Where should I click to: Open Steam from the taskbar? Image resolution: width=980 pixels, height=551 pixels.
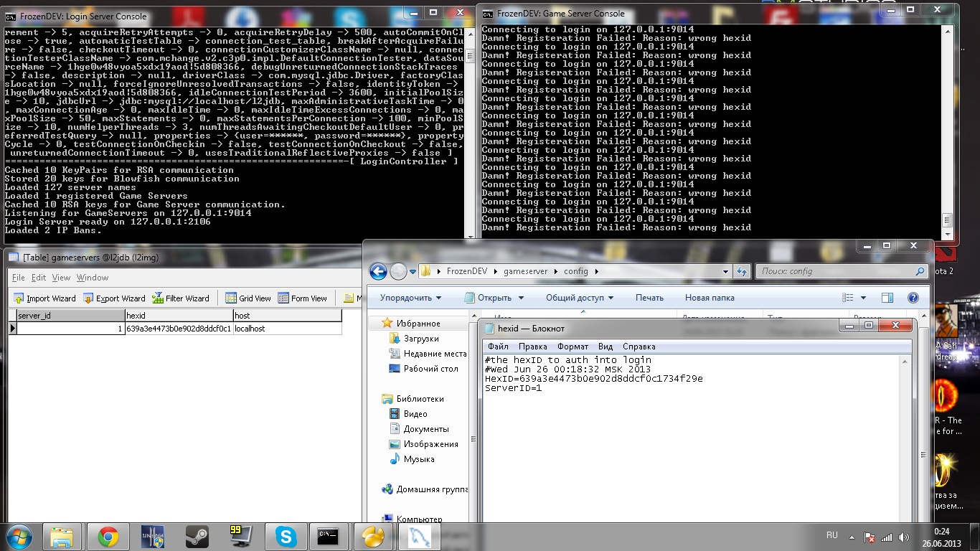click(197, 537)
